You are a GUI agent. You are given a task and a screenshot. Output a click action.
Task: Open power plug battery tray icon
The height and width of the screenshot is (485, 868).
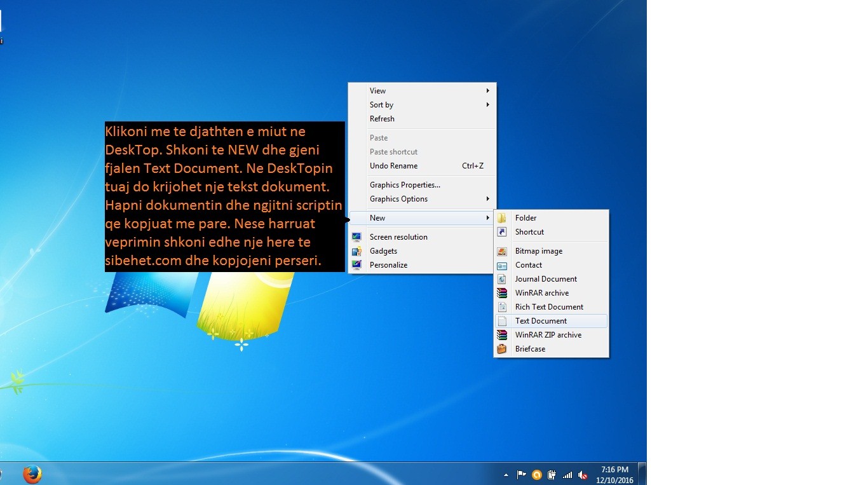click(x=552, y=475)
